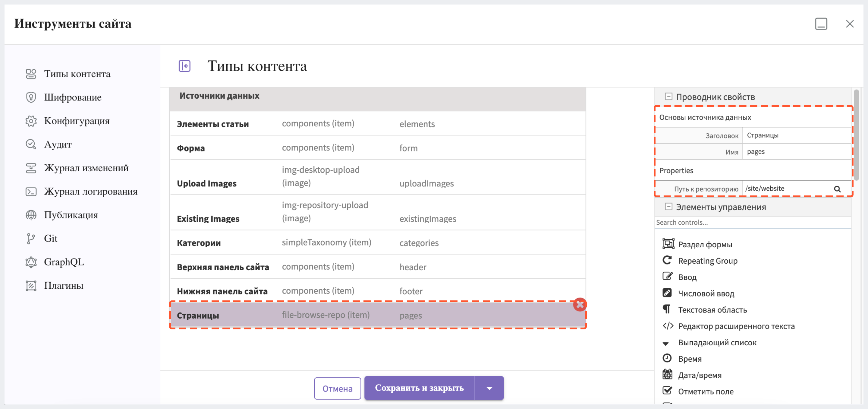
Task: Click the Журнал изменений icon
Action: 31,168
